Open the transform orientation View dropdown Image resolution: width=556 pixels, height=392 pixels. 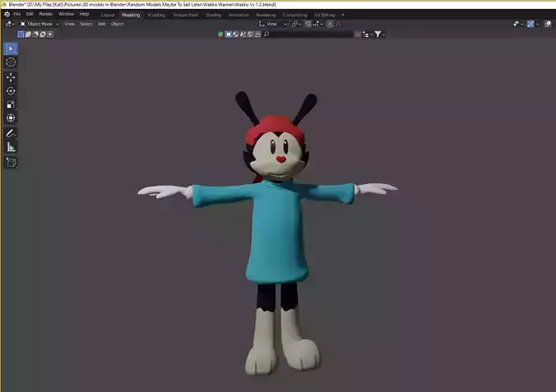pyautogui.click(x=272, y=24)
